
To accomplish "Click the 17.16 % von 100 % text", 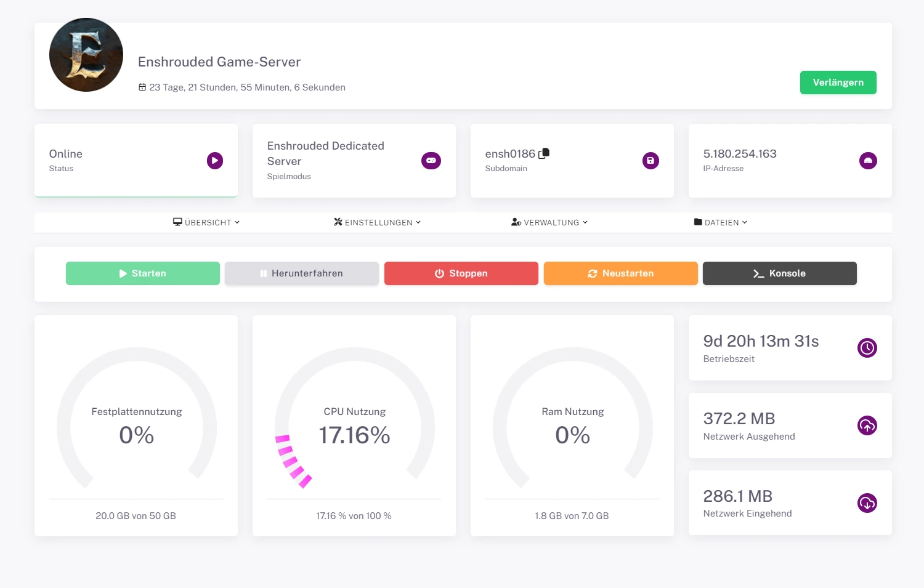I will 354,516.
